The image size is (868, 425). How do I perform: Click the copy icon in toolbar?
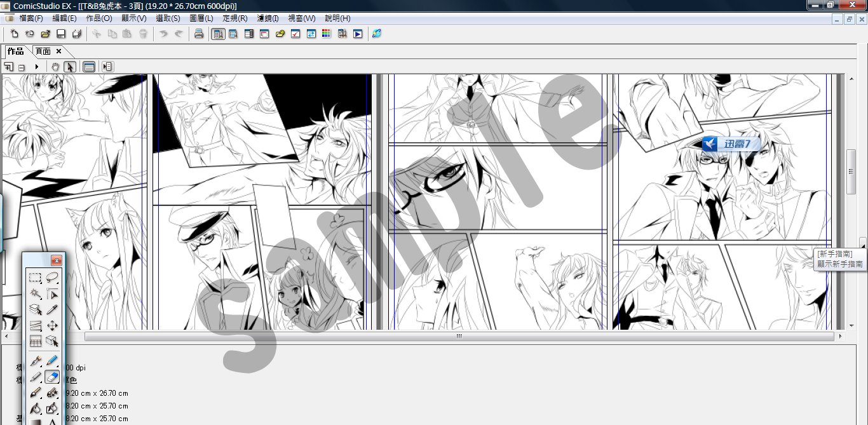coord(112,34)
